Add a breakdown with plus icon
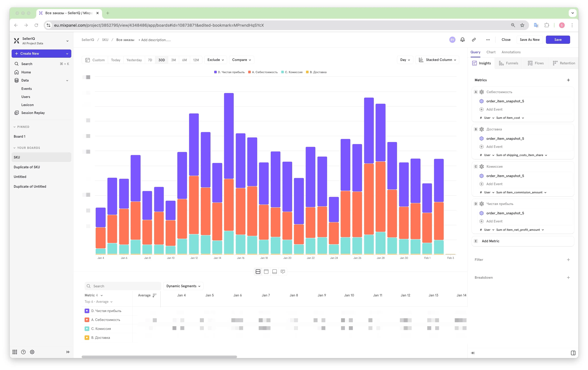588x370 pixels. point(568,277)
